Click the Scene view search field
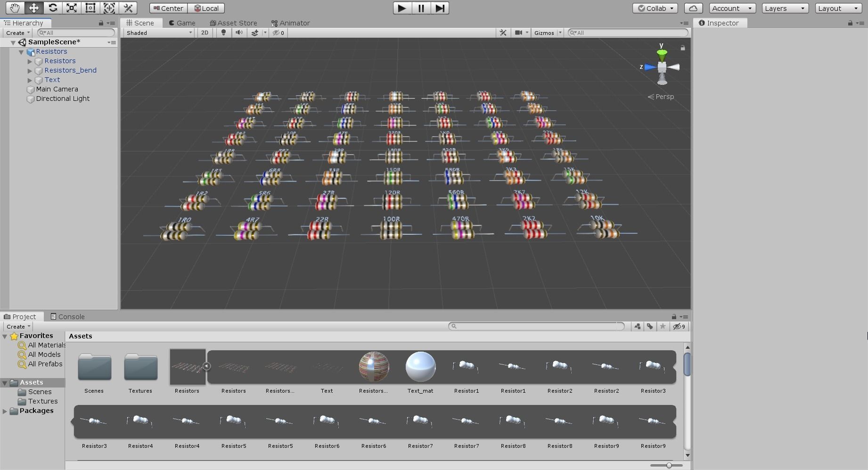 tap(628, 33)
